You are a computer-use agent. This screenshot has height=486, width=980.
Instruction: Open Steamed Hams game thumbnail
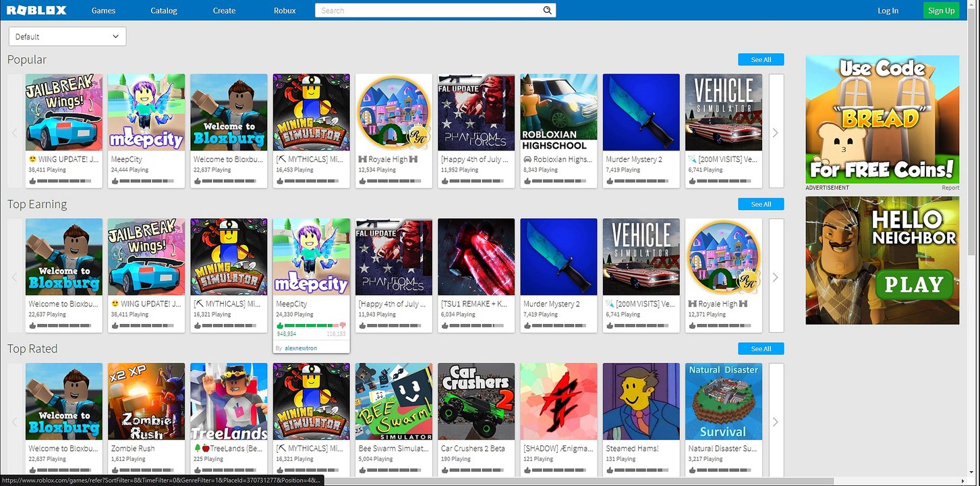[641, 401]
